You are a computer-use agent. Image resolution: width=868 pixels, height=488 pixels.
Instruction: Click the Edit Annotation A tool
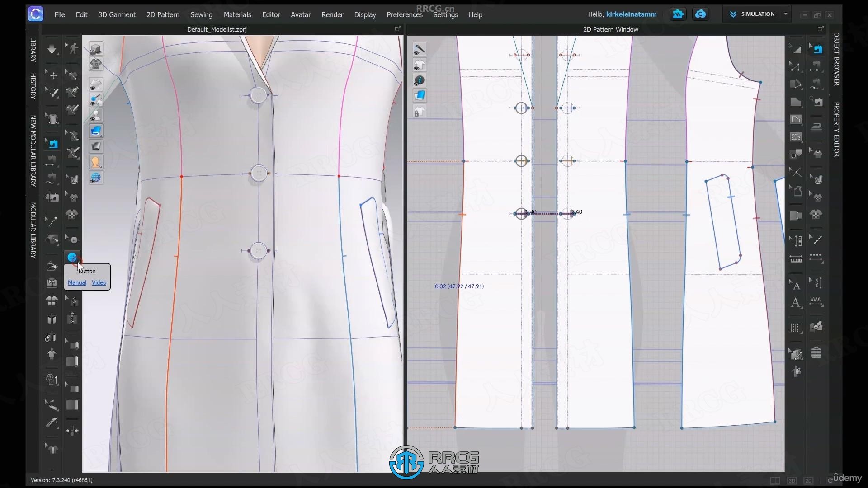pyautogui.click(x=796, y=285)
